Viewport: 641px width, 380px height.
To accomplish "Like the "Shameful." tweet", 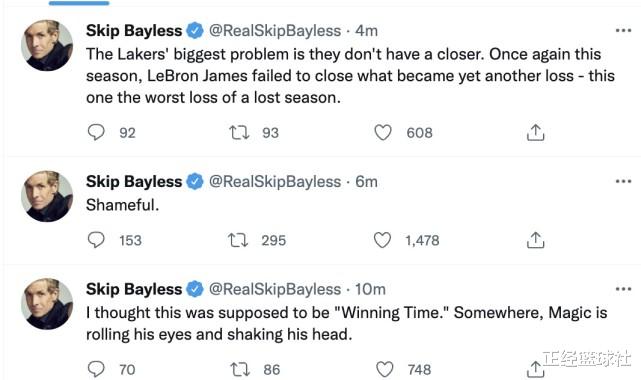I will (383, 240).
